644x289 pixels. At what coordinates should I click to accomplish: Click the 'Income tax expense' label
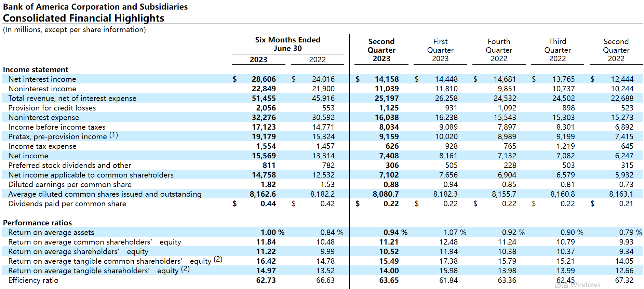pos(42,146)
